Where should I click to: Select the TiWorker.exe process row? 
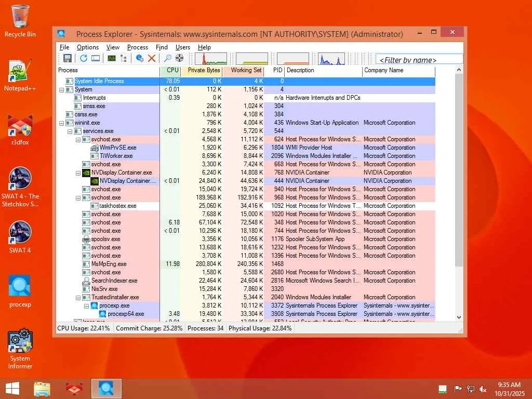click(x=246, y=156)
